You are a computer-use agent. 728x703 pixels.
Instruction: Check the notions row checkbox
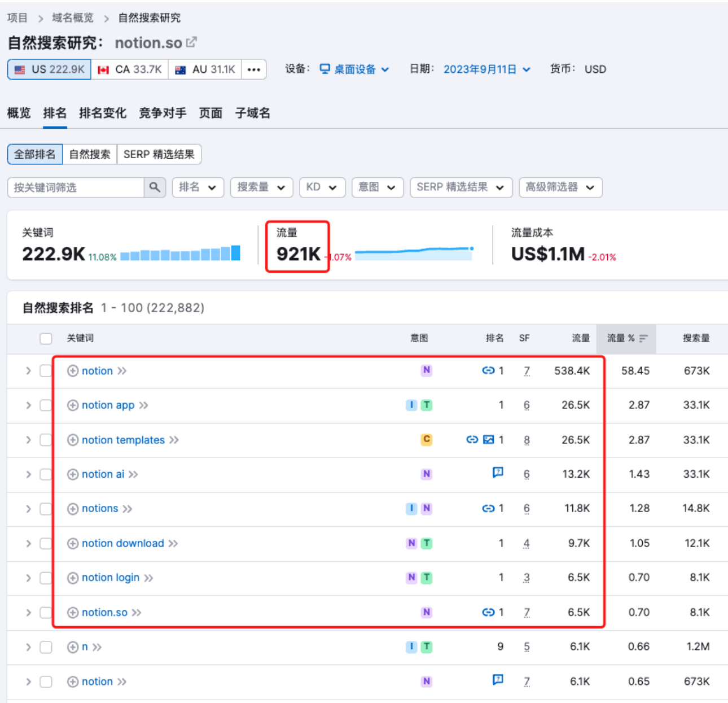[x=46, y=509]
